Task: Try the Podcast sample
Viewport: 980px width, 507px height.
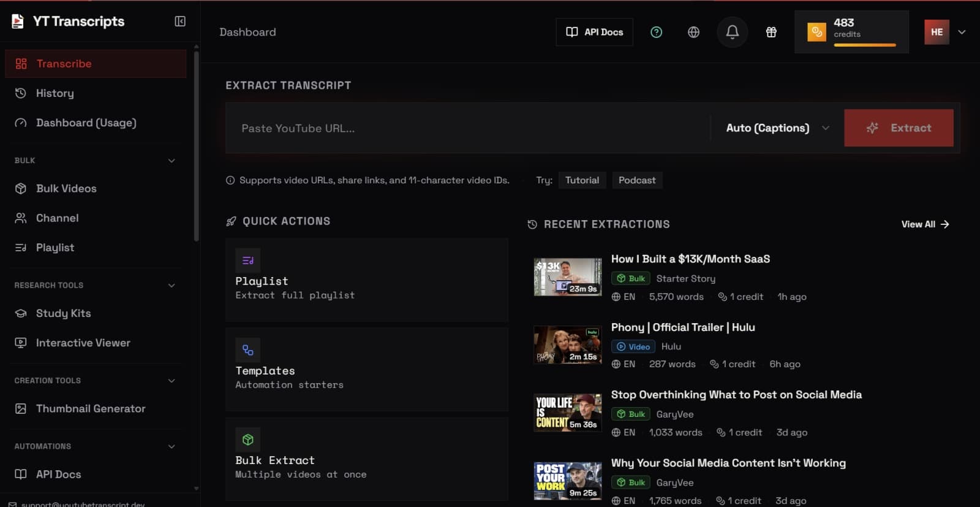Action: [x=637, y=180]
